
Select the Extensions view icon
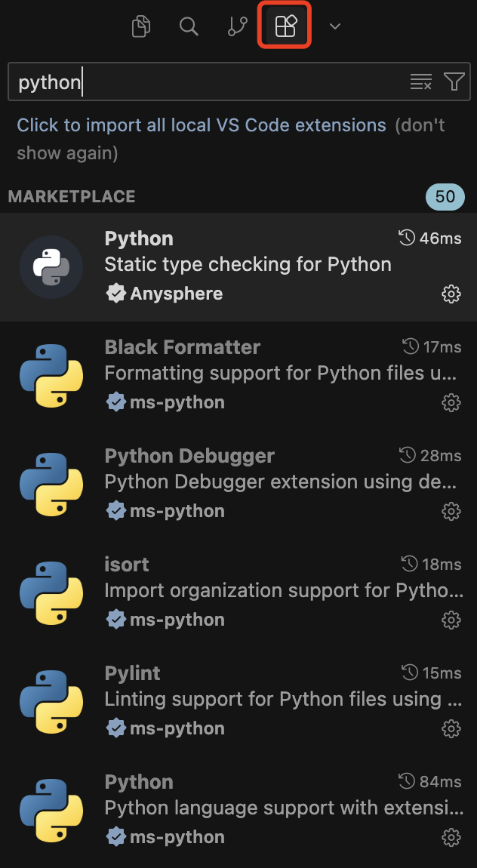(x=285, y=26)
